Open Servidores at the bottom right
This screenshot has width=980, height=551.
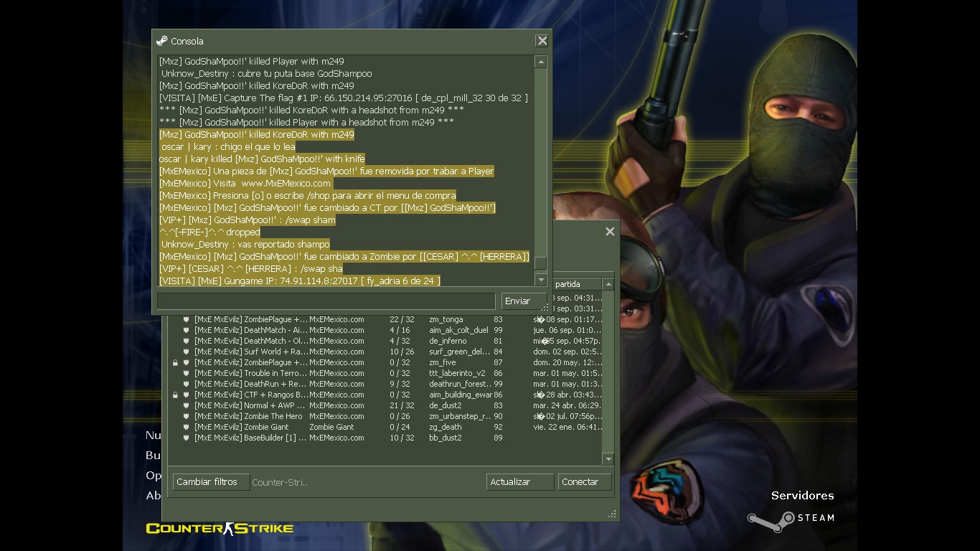[802, 496]
